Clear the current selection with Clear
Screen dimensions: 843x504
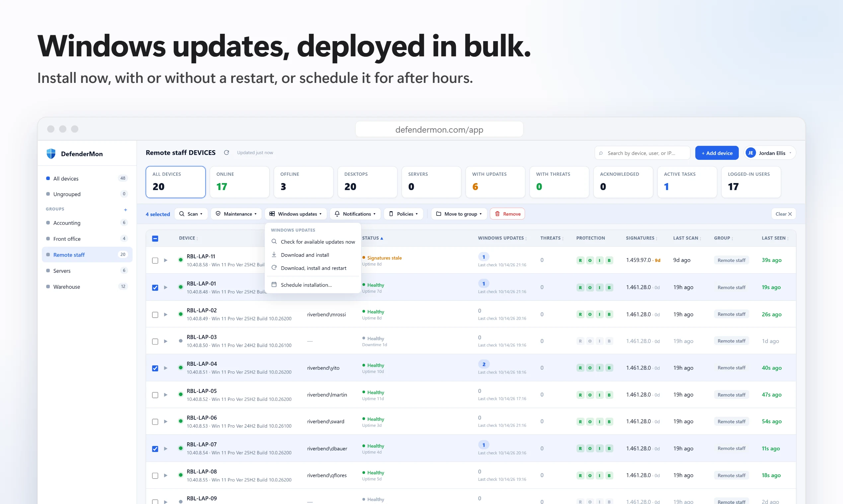tap(784, 214)
